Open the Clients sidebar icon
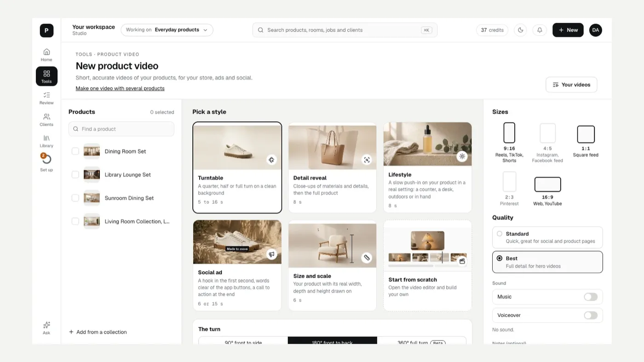This screenshot has width=644, height=362. point(46,120)
